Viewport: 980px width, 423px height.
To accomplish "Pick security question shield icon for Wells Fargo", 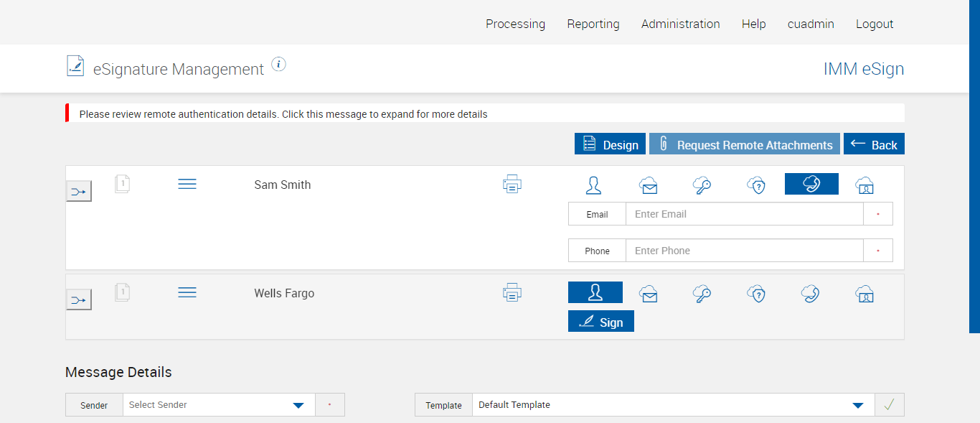I will [x=756, y=293].
